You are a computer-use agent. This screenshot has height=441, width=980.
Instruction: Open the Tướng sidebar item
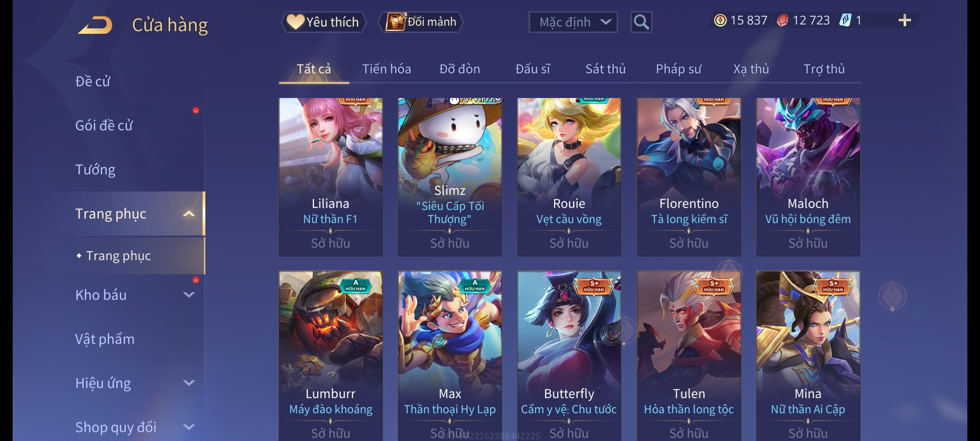(x=96, y=169)
